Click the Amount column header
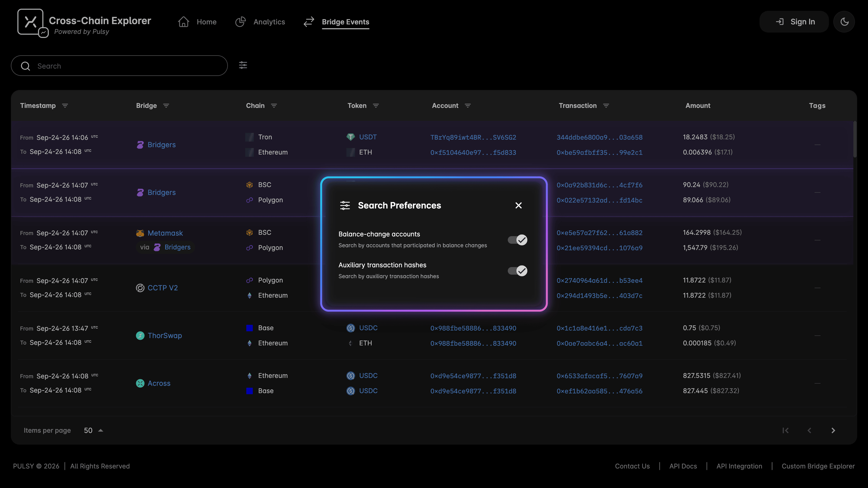 pos(698,106)
